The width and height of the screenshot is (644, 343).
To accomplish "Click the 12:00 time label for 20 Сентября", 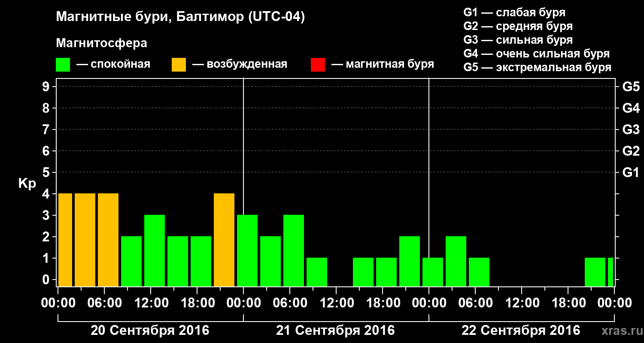I will tap(151, 303).
